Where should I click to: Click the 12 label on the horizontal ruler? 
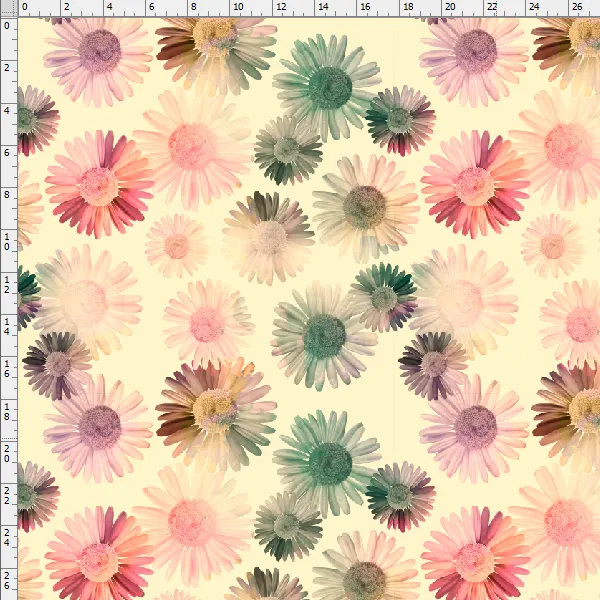click(281, 7)
